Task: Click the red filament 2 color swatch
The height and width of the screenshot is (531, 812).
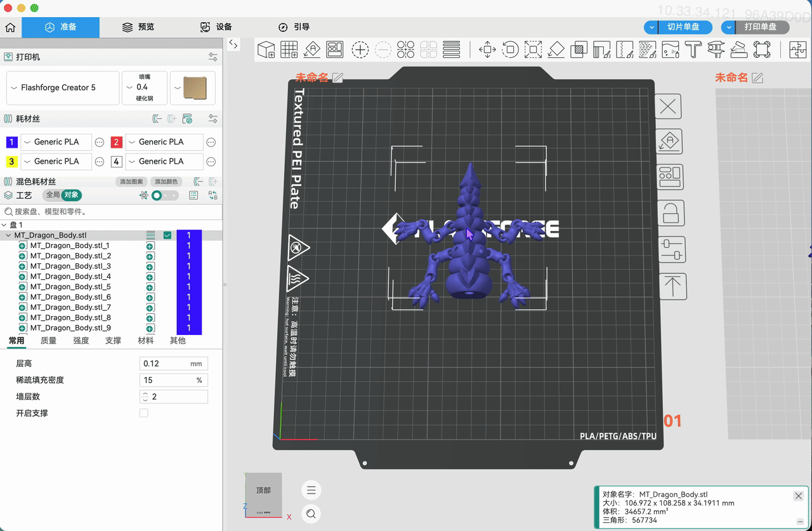Action: pyautogui.click(x=116, y=142)
